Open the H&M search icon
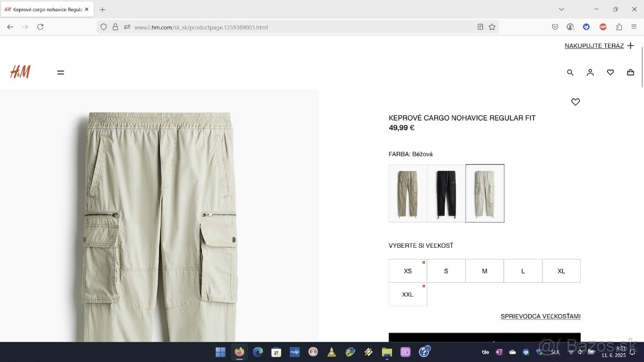644x362 pixels. (x=570, y=72)
